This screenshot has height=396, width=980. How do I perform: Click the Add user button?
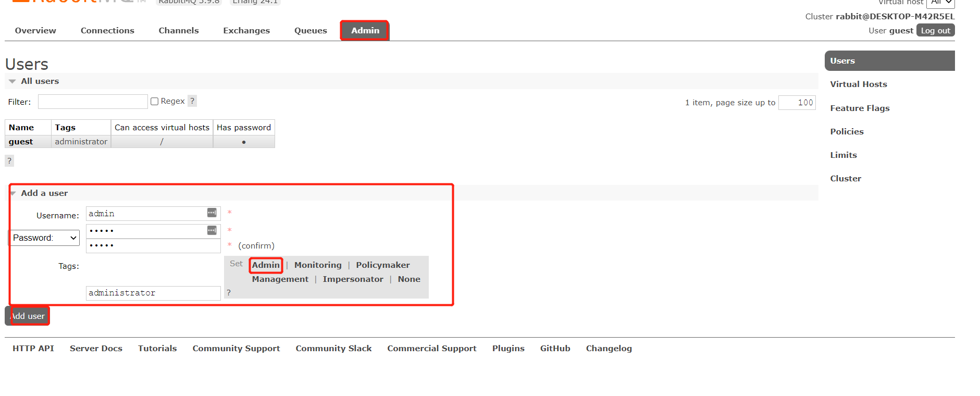[x=27, y=316]
